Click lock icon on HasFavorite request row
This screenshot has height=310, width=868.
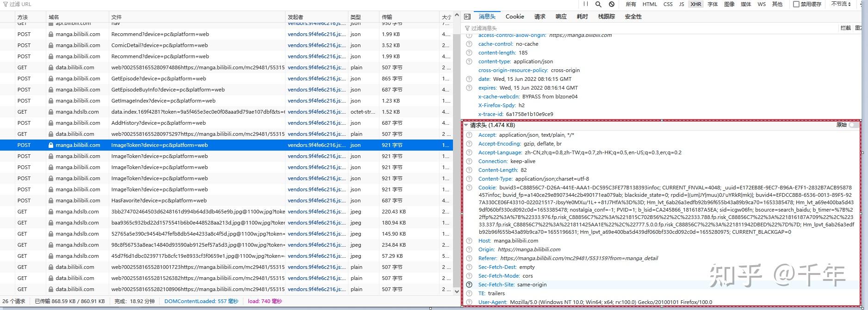[51, 201]
